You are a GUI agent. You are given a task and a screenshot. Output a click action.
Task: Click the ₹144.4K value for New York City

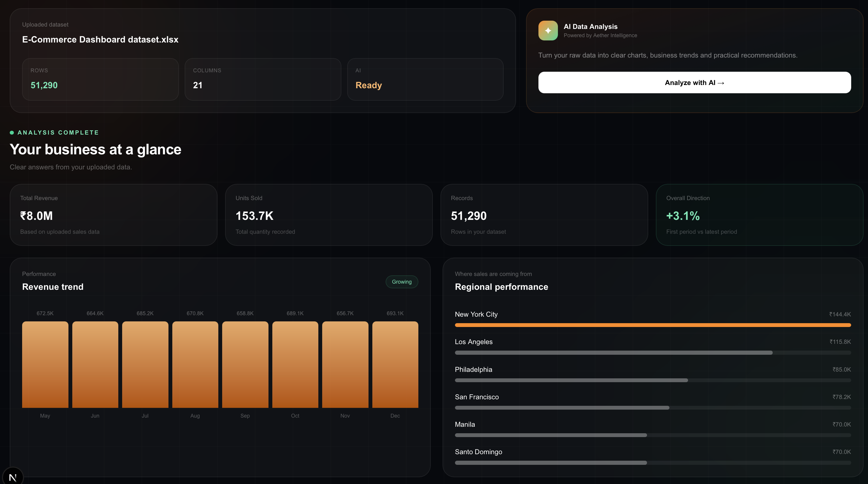tap(840, 314)
